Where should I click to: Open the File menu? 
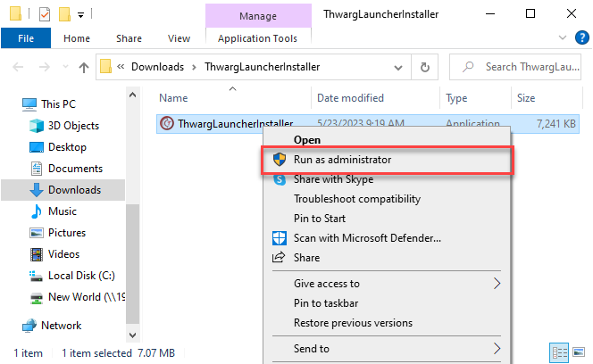pyautogui.click(x=26, y=38)
